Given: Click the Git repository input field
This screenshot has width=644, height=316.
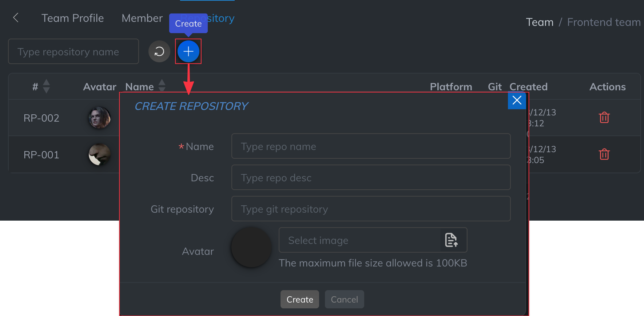Looking at the screenshot, I should pyautogui.click(x=371, y=209).
